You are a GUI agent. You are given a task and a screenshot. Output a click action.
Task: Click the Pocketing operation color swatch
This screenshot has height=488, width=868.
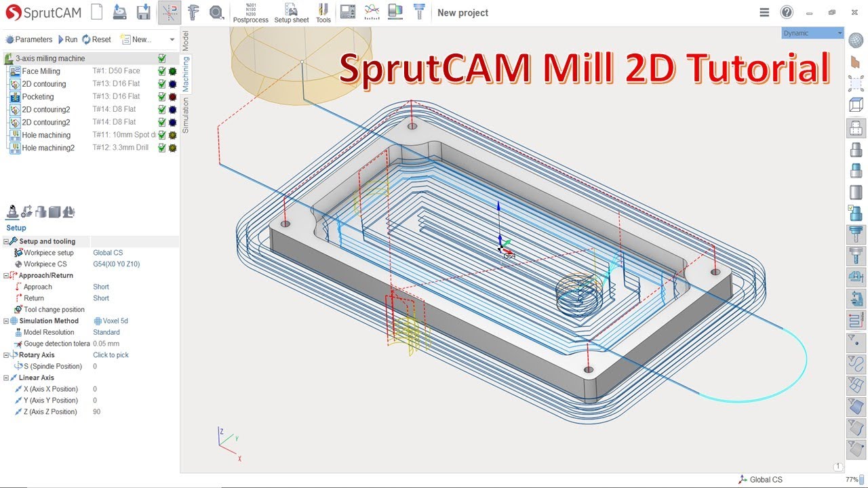(172, 97)
